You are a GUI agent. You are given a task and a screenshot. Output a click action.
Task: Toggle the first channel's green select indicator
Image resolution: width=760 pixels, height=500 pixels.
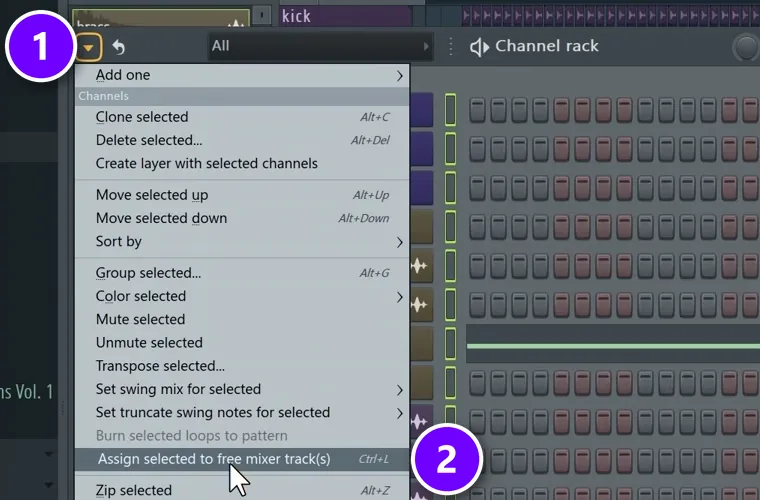pos(450,109)
